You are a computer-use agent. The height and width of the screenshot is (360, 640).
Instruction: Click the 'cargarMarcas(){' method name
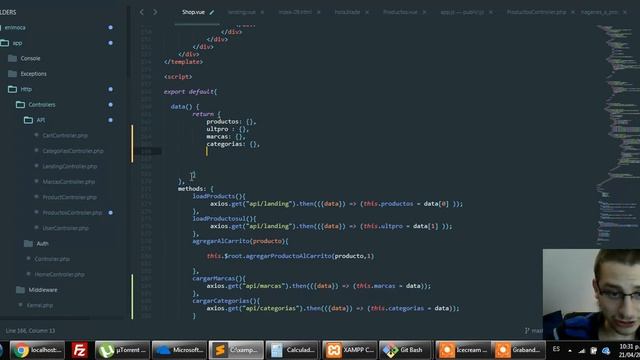[x=219, y=278]
